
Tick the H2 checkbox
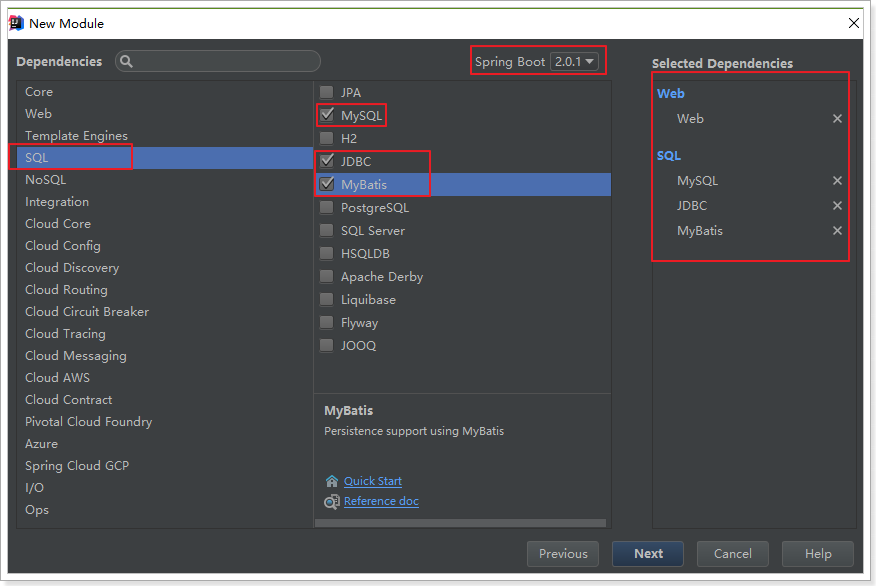click(327, 138)
